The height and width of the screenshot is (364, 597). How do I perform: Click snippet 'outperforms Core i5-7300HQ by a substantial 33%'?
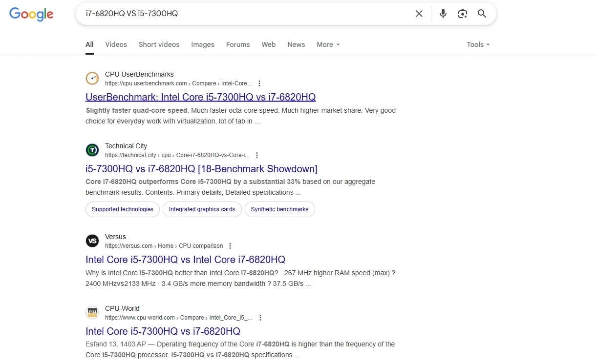coord(220,182)
